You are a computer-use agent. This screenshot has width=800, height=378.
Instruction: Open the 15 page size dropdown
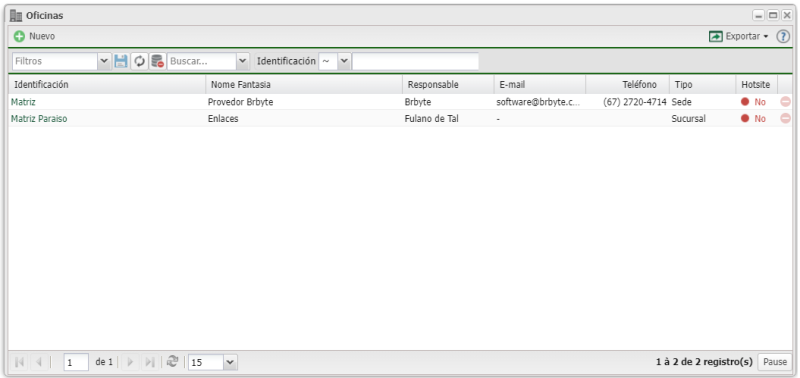231,362
